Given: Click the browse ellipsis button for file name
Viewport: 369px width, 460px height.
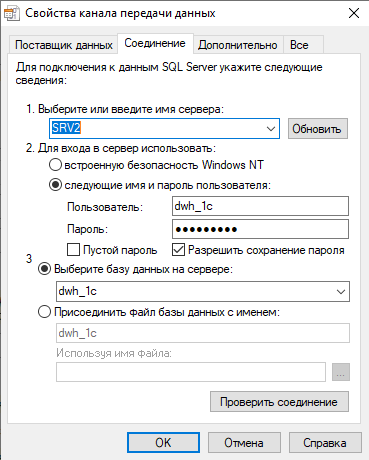Looking at the screenshot, I should click(341, 372).
